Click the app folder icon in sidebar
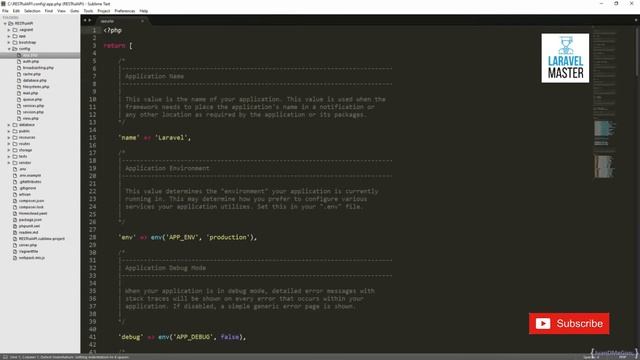 click(x=15, y=36)
